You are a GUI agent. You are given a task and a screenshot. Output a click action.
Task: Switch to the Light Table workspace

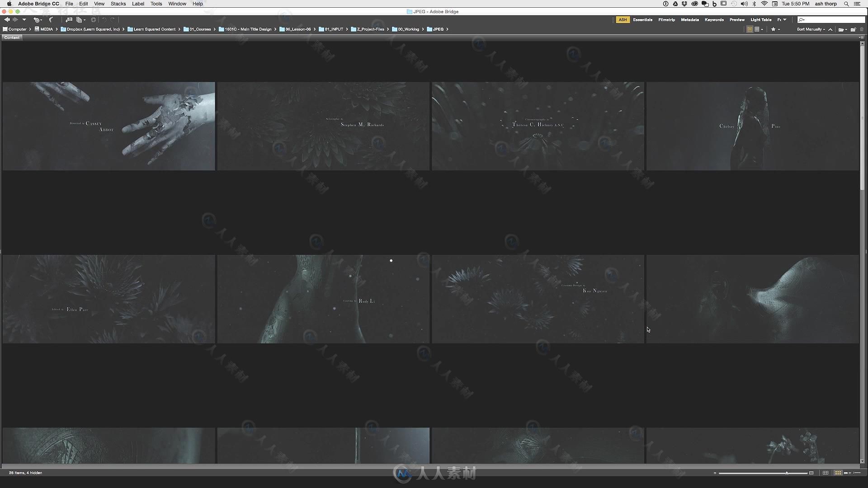761,20
